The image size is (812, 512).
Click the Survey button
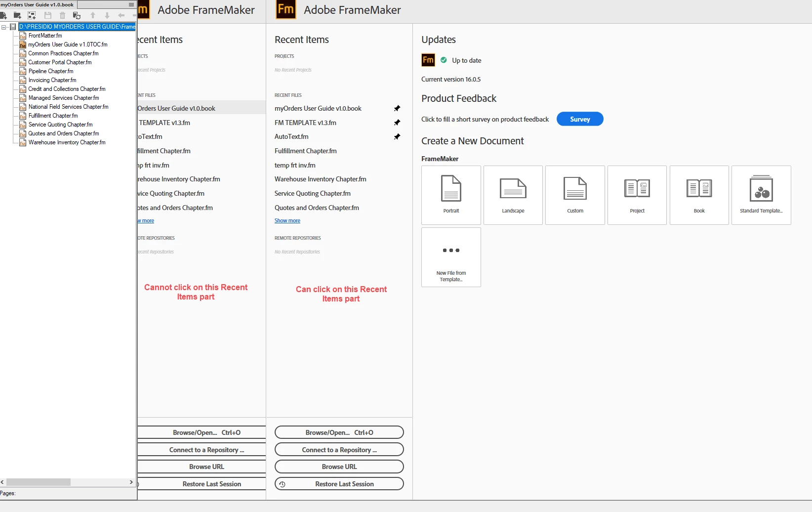click(x=580, y=119)
